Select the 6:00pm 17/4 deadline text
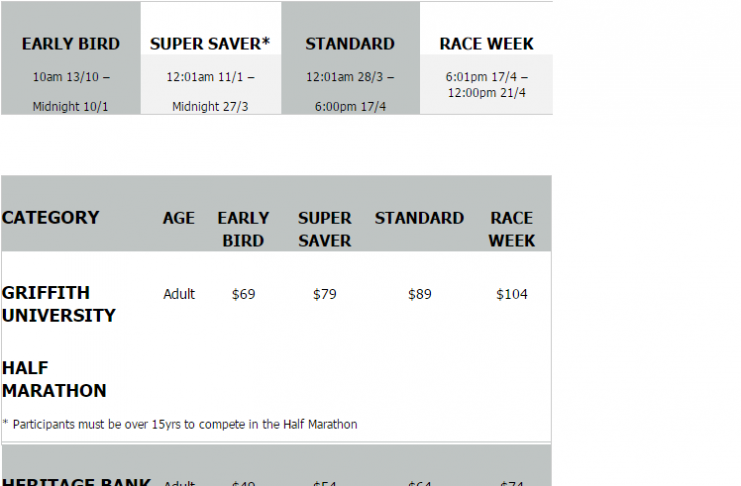The image size is (741, 486). 350,107
